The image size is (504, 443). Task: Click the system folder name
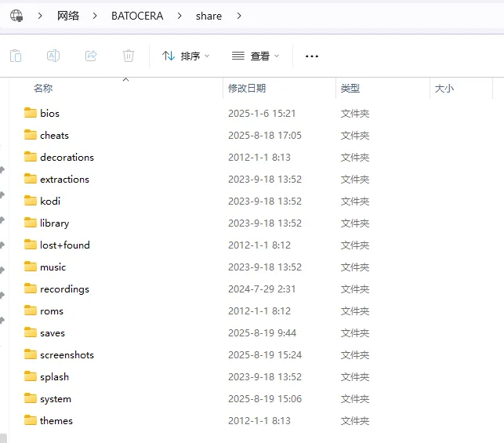56,399
